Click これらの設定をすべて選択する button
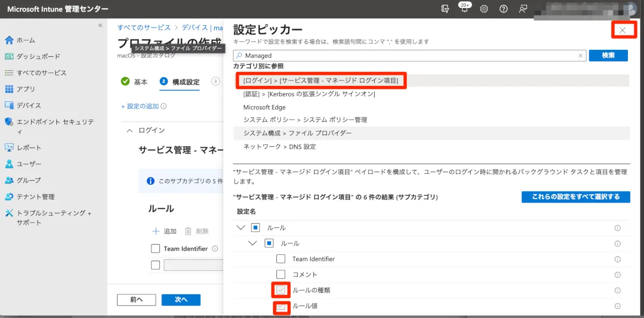Viewport: 644px width, 318px height. pos(575,197)
